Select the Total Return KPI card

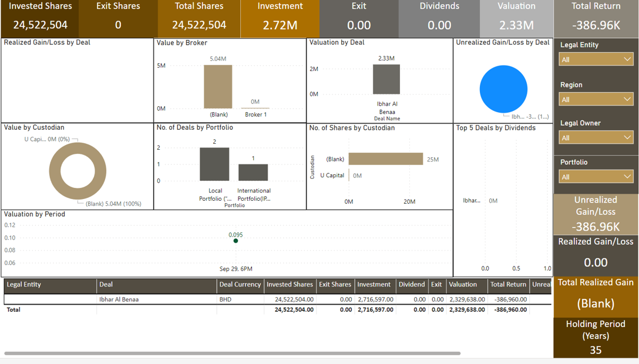click(596, 19)
